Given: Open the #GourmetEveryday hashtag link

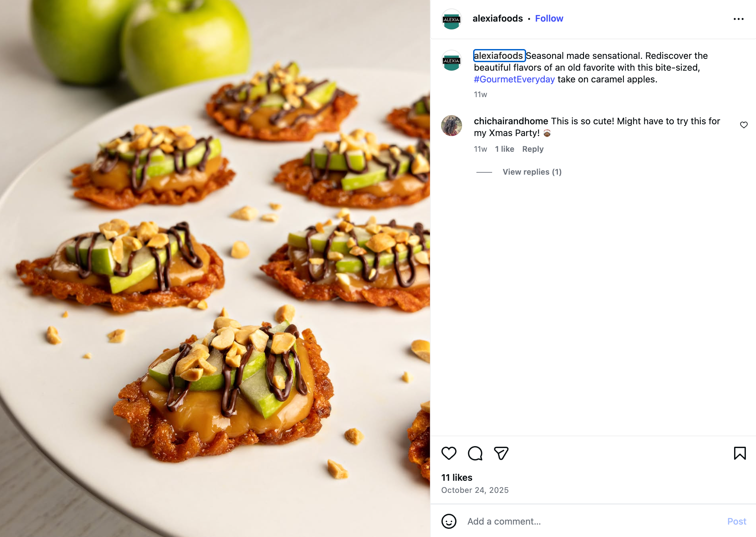Looking at the screenshot, I should pyautogui.click(x=514, y=79).
